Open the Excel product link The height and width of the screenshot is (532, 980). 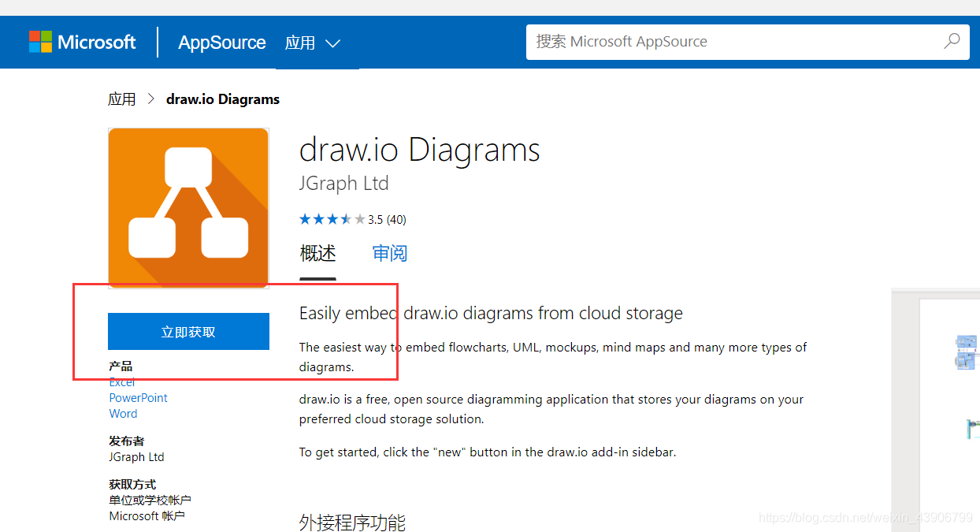pos(122,382)
